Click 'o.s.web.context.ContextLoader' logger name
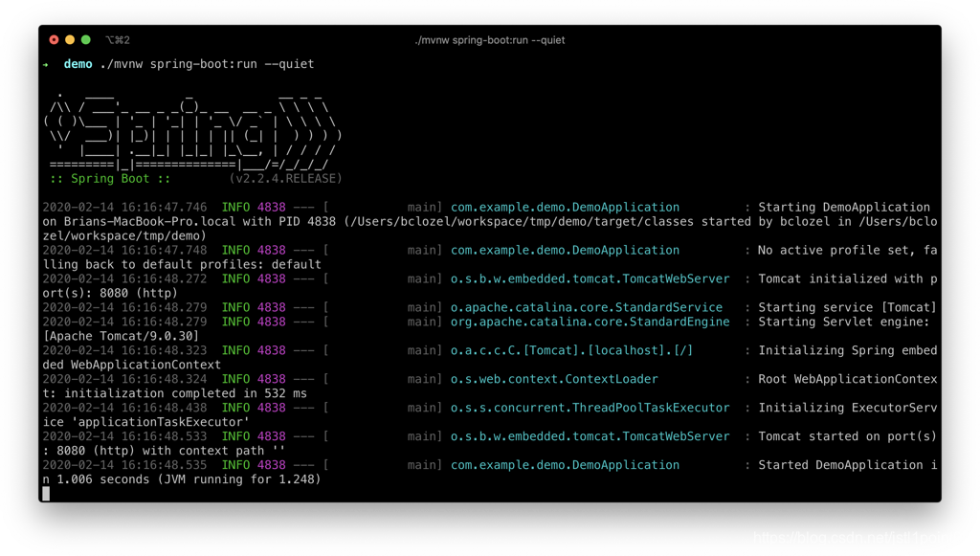The height and width of the screenshot is (556, 980). [554, 379]
